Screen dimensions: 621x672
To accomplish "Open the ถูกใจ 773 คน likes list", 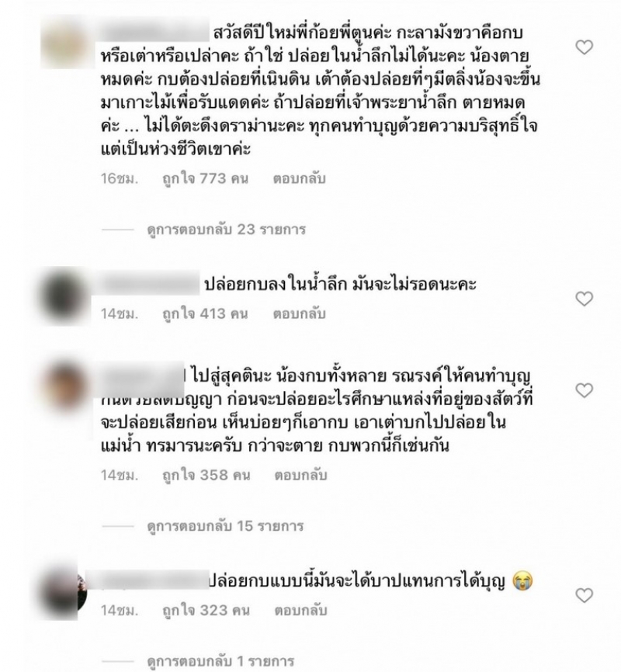I will pos(206,178).
